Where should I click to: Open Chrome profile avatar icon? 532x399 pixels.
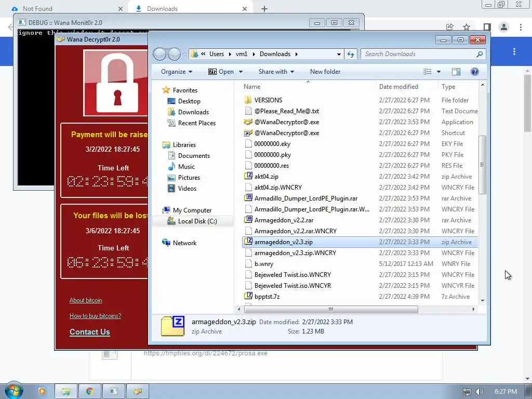pyautogui.click(x=504, y=27)
